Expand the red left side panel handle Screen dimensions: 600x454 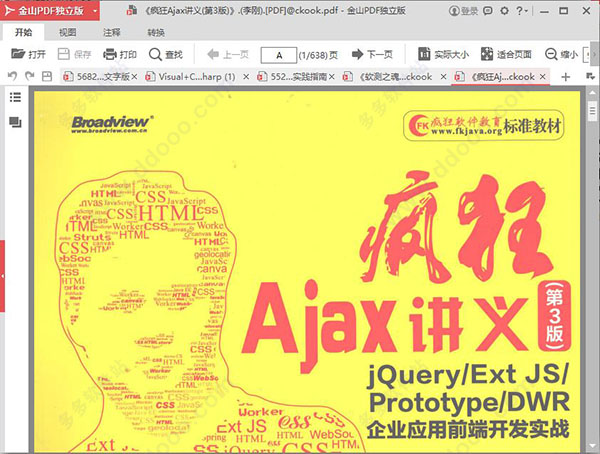[x=2, y=276]
